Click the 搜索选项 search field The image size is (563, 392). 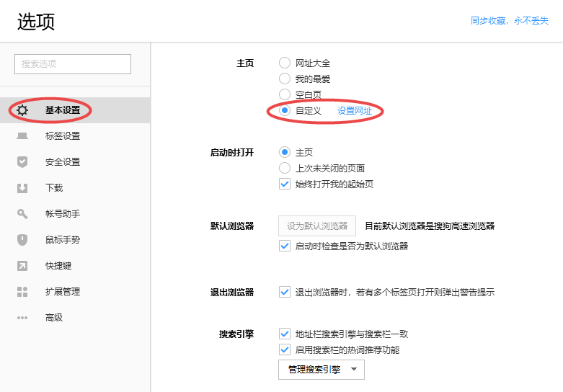click(73, 64)
